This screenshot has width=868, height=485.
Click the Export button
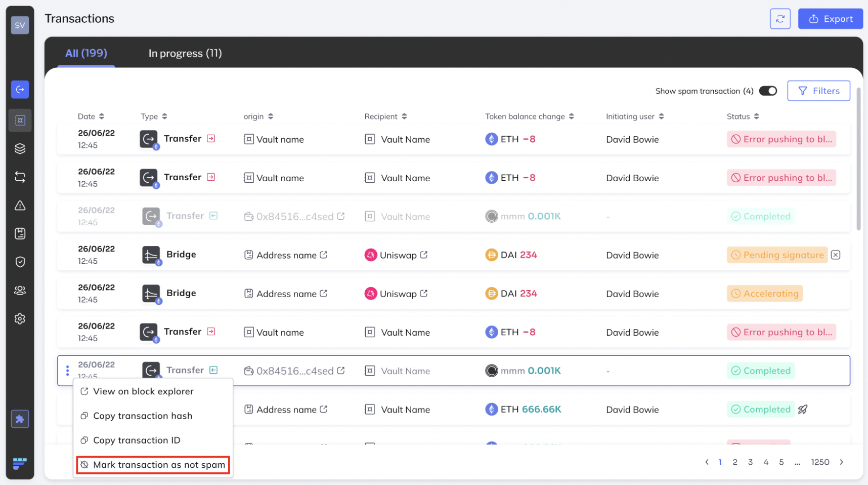coord(831,19)
